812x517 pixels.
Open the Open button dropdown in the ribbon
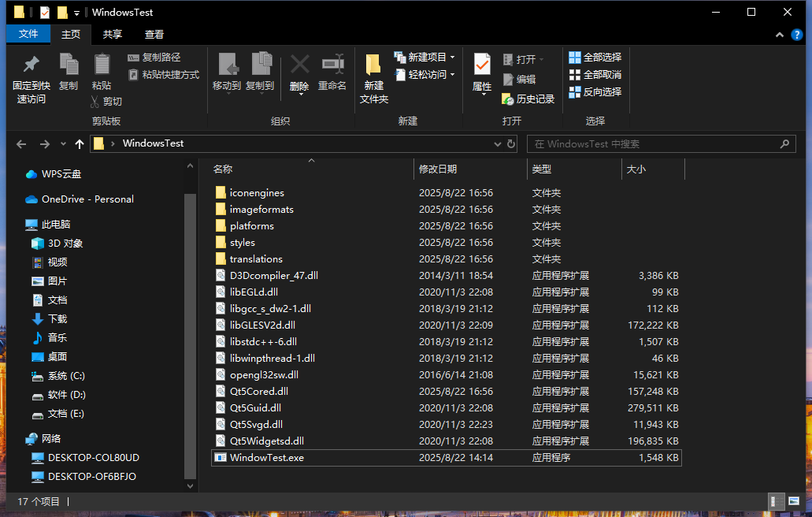click(542, 59)
